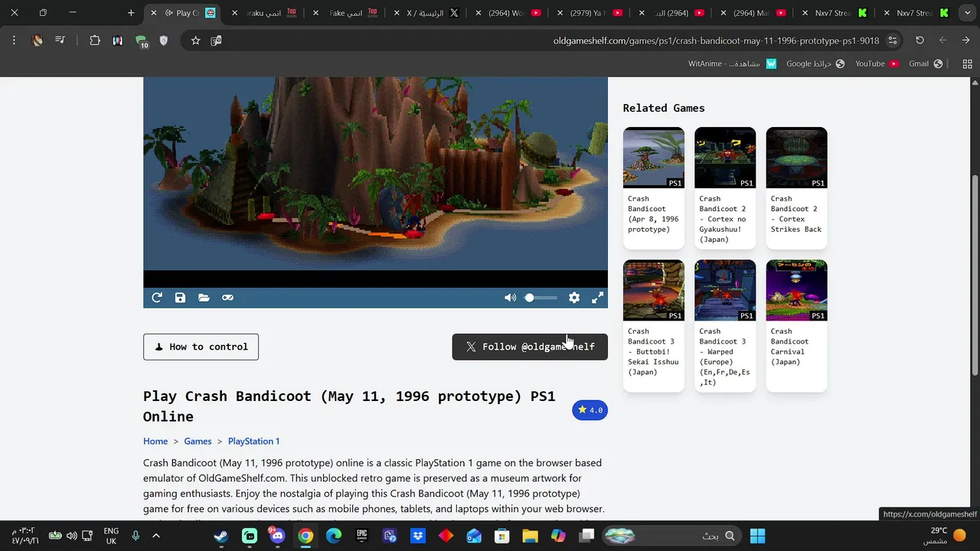Open the WitAnime bookmark
The width and height of the screenshot is (980, 551).
pyautogui.click(x=733, y=64)
